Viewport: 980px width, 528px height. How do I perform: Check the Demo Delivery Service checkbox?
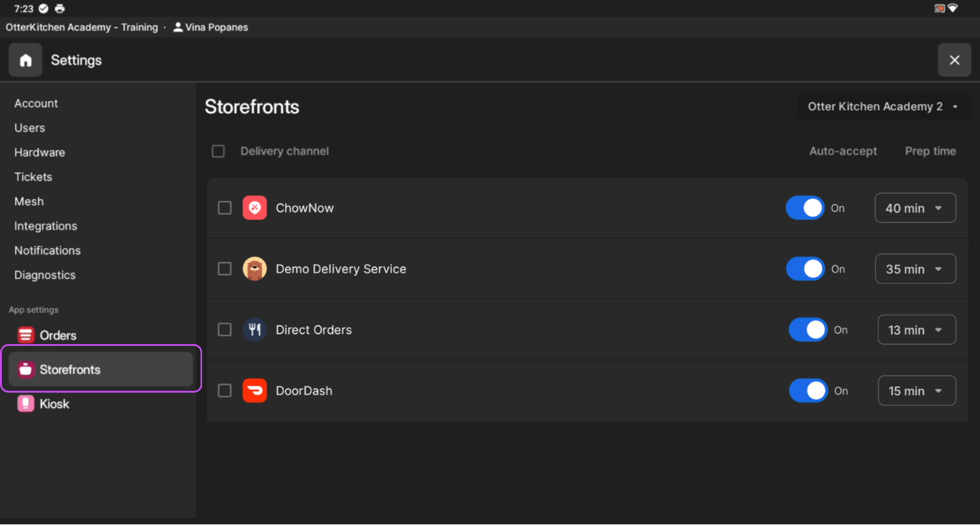[225, 269]
